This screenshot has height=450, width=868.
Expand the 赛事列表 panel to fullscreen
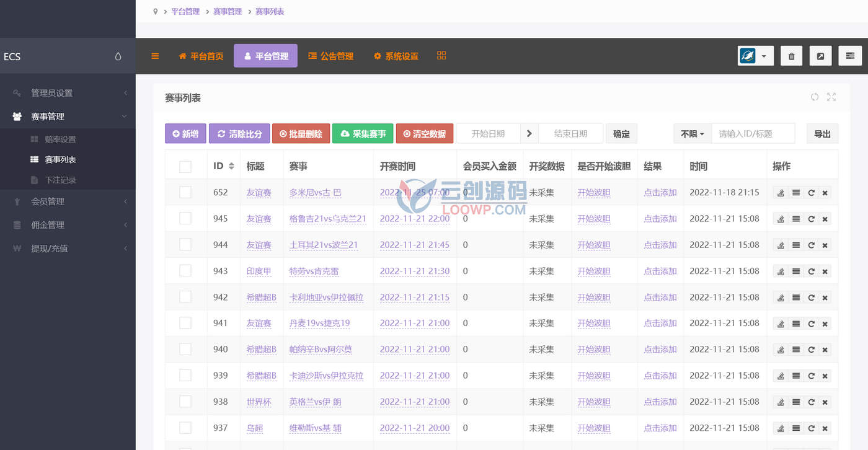831,97
